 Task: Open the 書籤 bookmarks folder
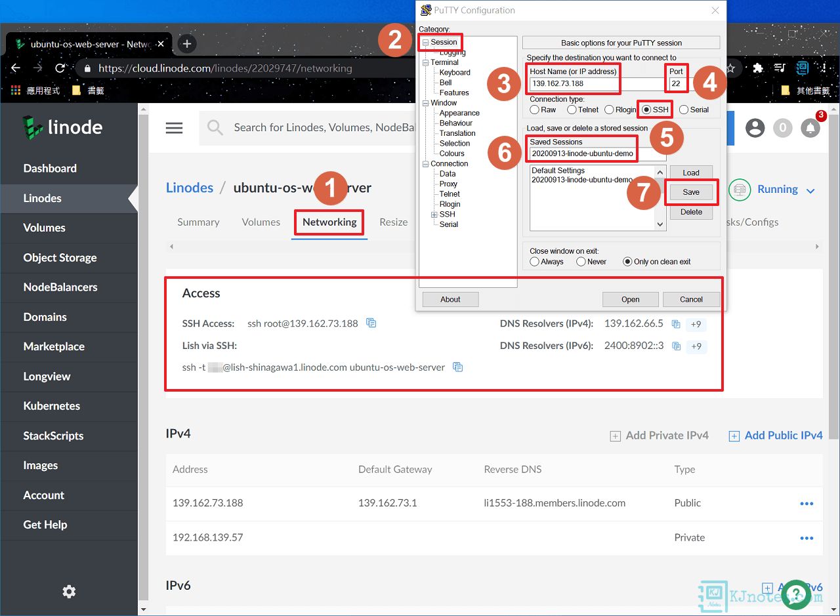click(88, 91)
